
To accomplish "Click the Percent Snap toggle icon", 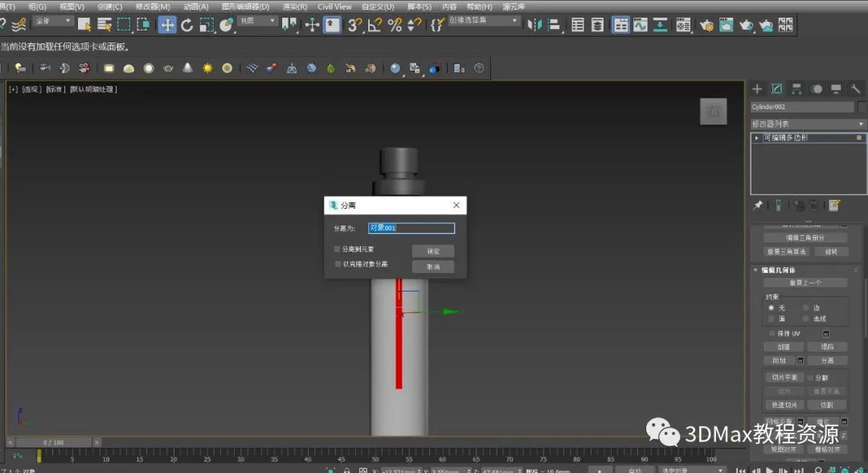I will tap(395, 25).
